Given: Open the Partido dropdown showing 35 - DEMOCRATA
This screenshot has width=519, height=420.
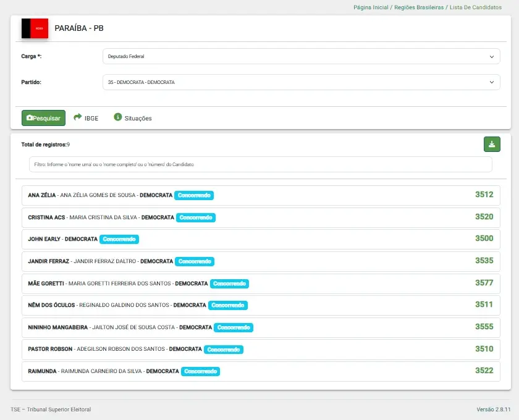Looking at the screenshot, I should click(302, 82).
